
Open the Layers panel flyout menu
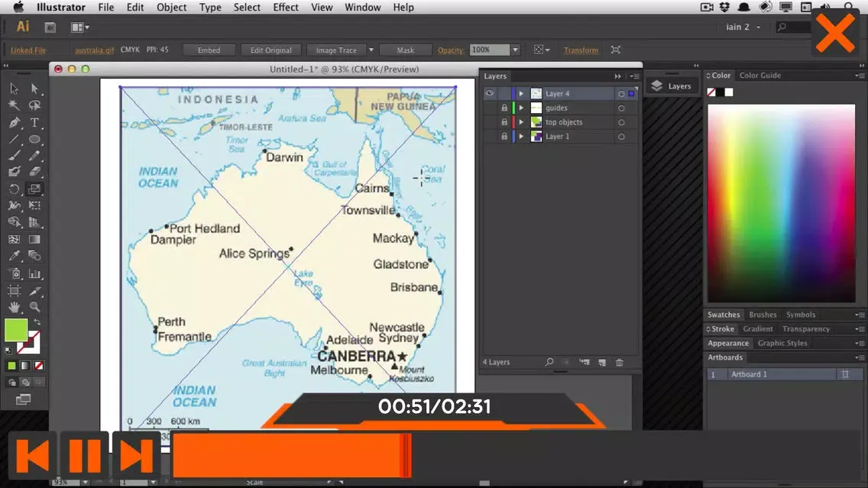point(635,76)
